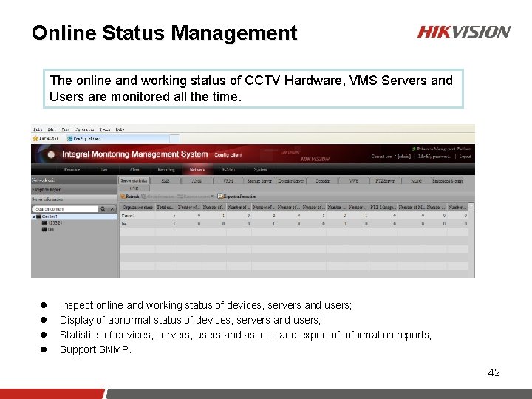The height and width of the screenshot is (399, 532).
Task: Open the MAG tab
Action: point(416,181)
